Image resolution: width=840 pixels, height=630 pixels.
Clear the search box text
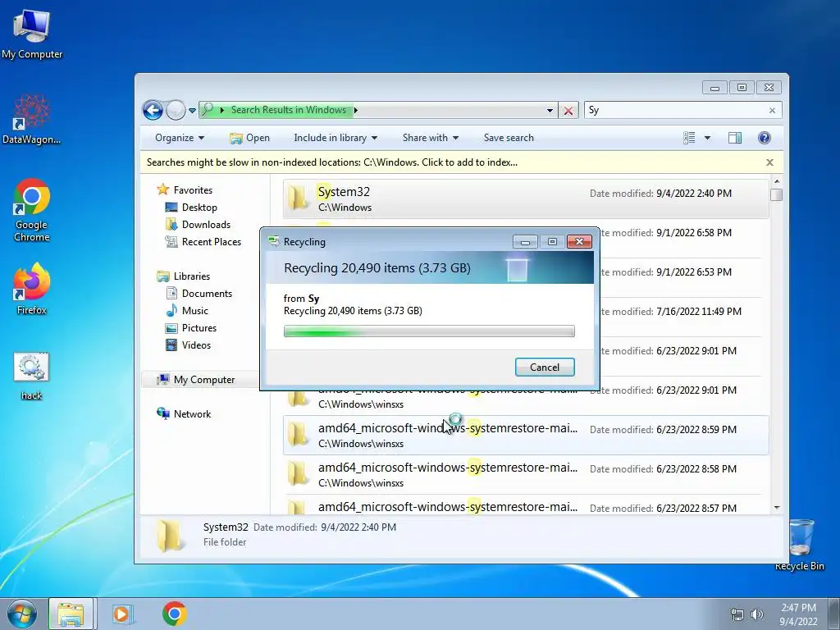[772, 111]
